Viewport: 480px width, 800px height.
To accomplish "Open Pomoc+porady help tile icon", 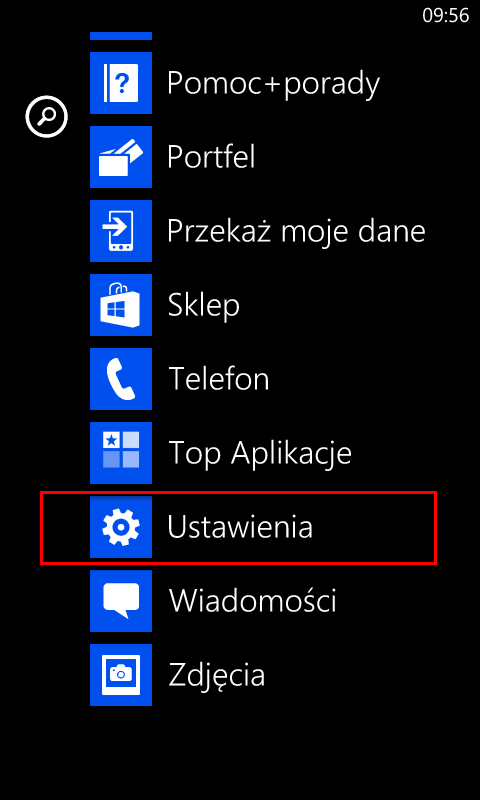I will [121, 83].
